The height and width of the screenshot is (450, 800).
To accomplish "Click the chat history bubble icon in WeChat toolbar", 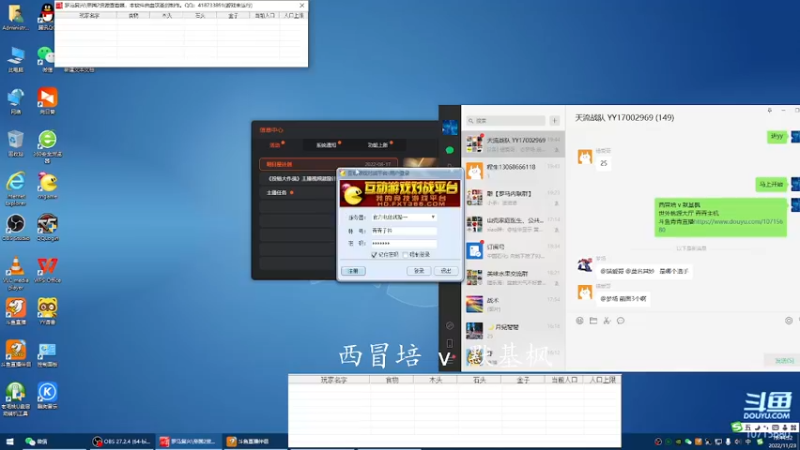I will [620, 320].
